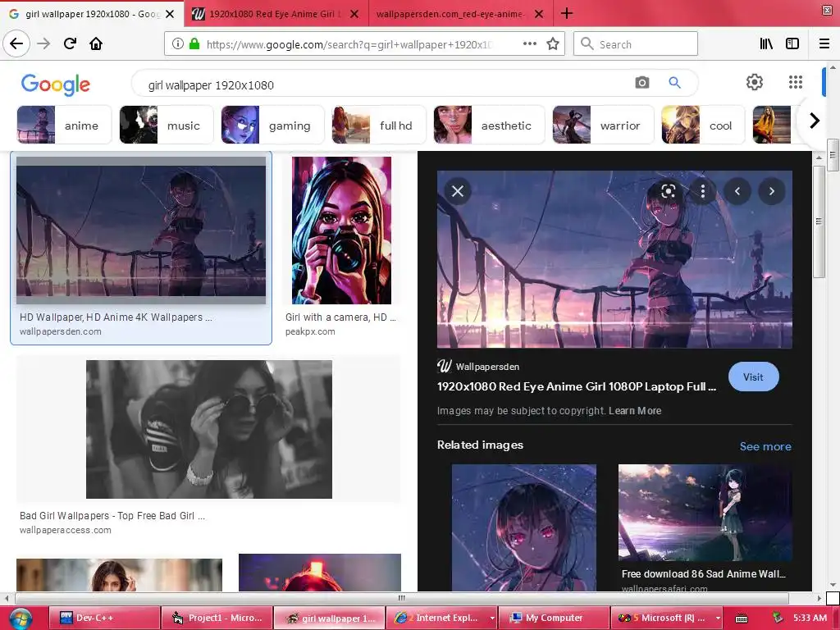Click the Google Lens icon on preview

[668, 191]
